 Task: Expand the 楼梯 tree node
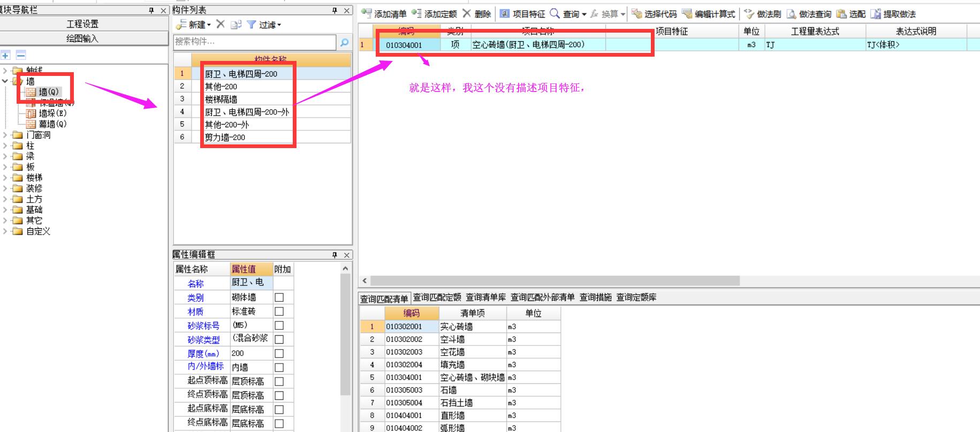[x=5, y=178]
